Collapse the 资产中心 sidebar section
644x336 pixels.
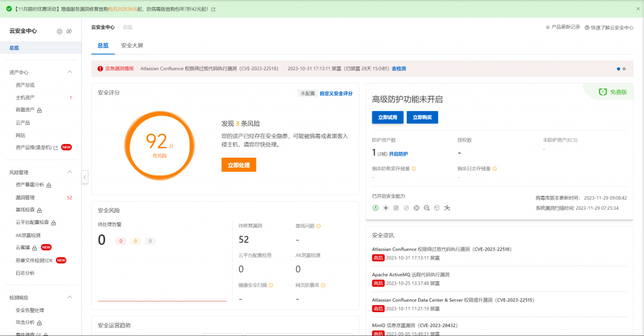70,72
